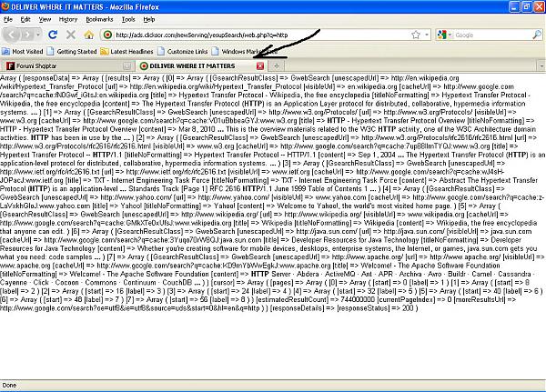
Task: Click the '[responseStatus] => 200' text
Action: click(x=375, y=308)
